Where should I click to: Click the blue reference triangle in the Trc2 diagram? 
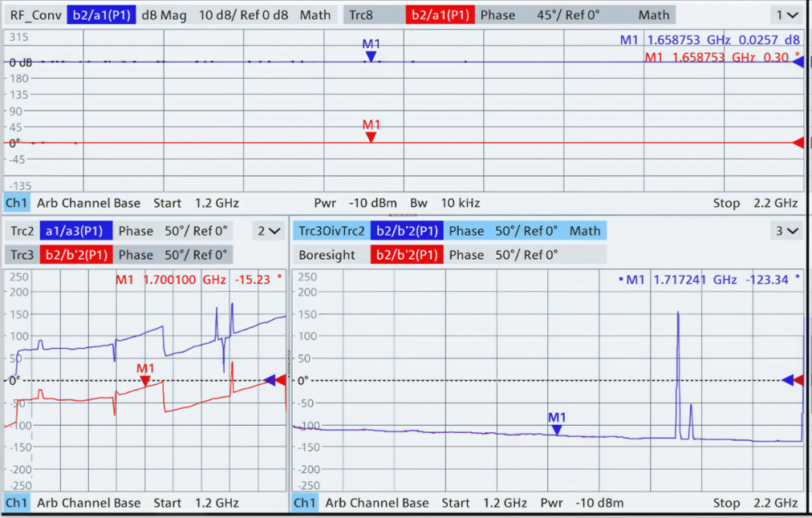[270, 380]
